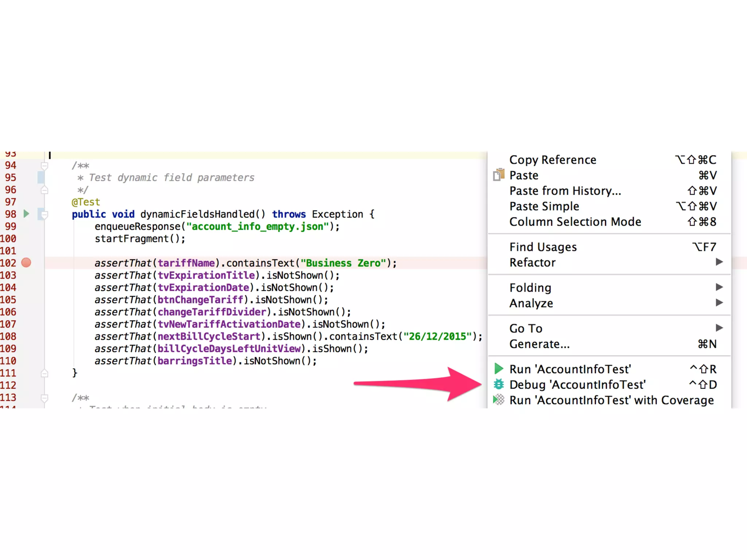The image size is (747, 560).
Task: Click the Paste clipboard icon
Action: (x=498, y=175)
